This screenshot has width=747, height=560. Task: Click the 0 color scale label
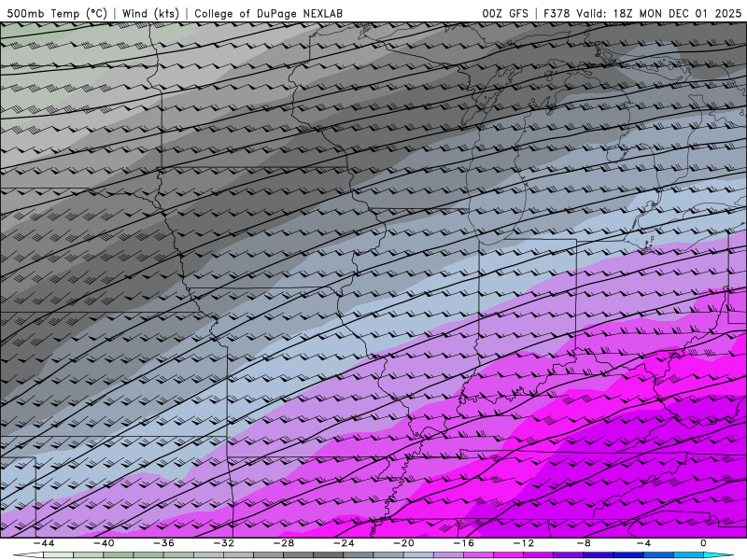704,543
